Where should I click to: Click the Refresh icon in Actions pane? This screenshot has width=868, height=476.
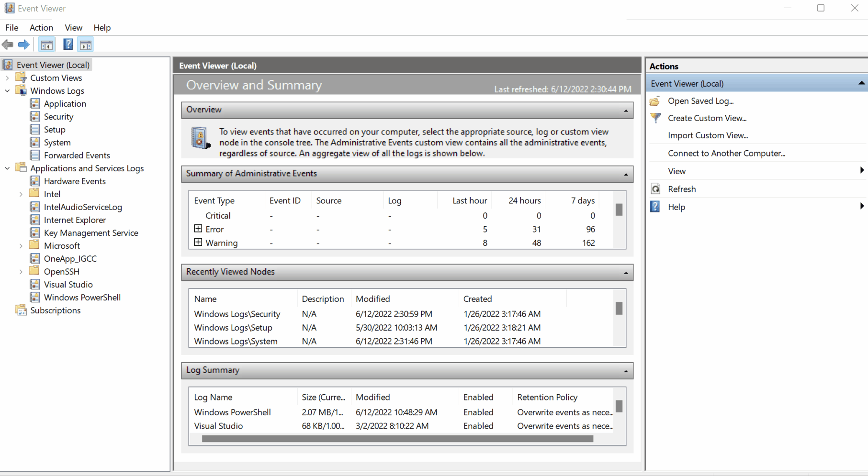click(x=655, y=188)
